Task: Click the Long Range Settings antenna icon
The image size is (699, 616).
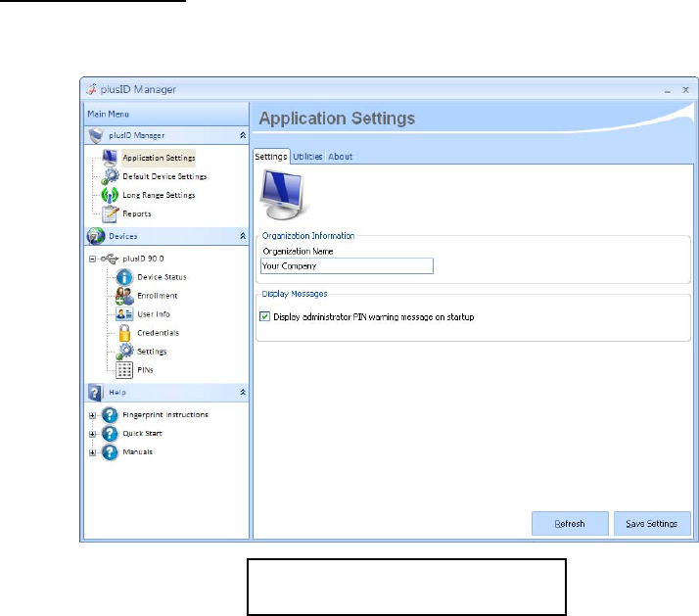Action: click(110, 195)
